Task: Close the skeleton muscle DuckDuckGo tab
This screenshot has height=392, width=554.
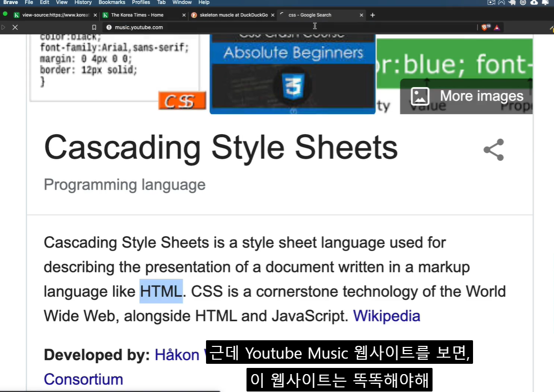Action: tap(273, 15)
